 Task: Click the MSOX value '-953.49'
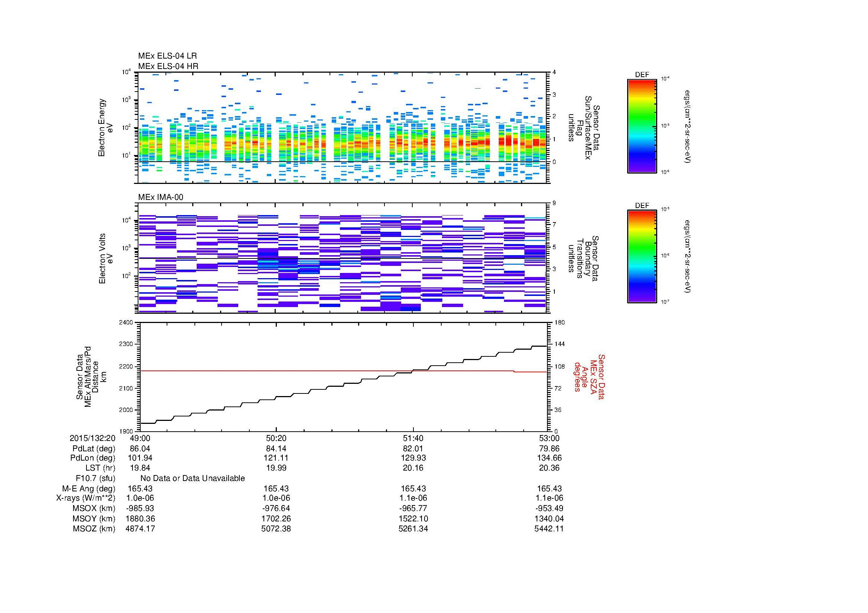pyautogui.click(x=549, y=508)
